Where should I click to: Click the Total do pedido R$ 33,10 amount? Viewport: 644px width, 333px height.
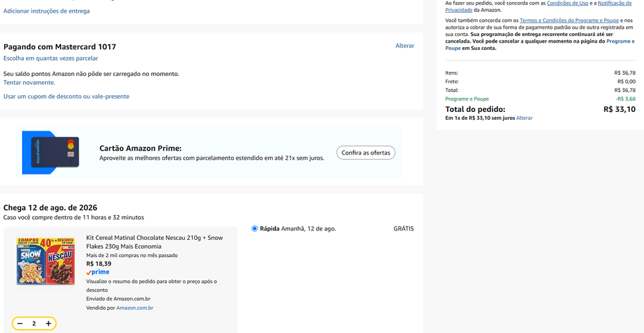[619, 109]
